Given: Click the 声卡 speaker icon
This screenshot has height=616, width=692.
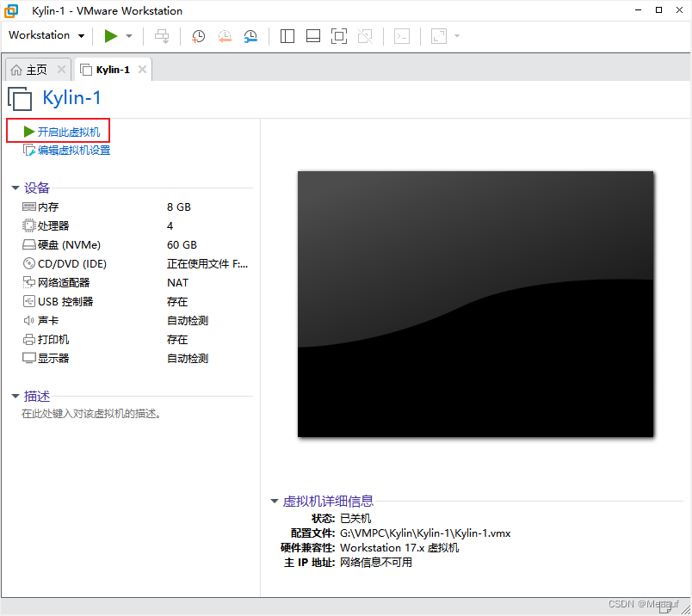Looking at the screenshot, I should (x=28, y=320).
